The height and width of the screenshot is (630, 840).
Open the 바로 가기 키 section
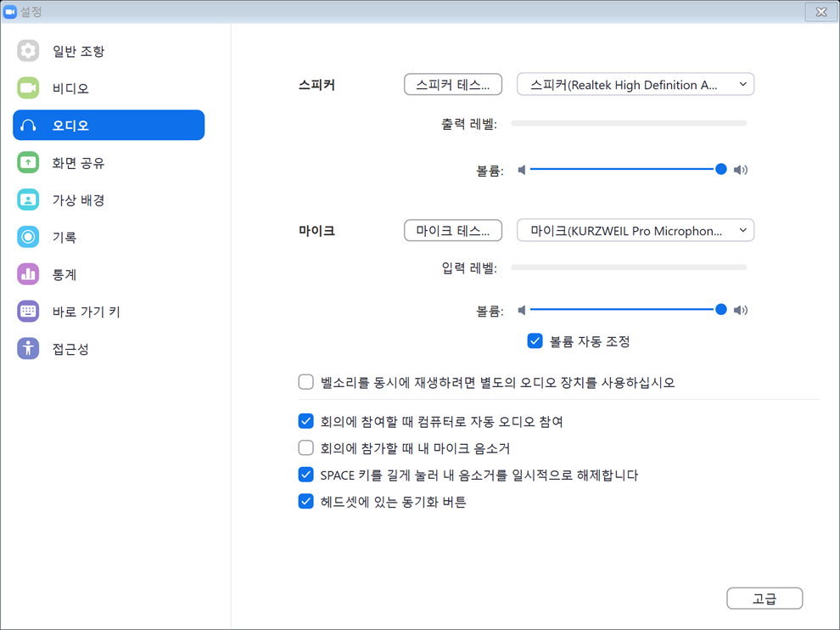tap(109, 312)
